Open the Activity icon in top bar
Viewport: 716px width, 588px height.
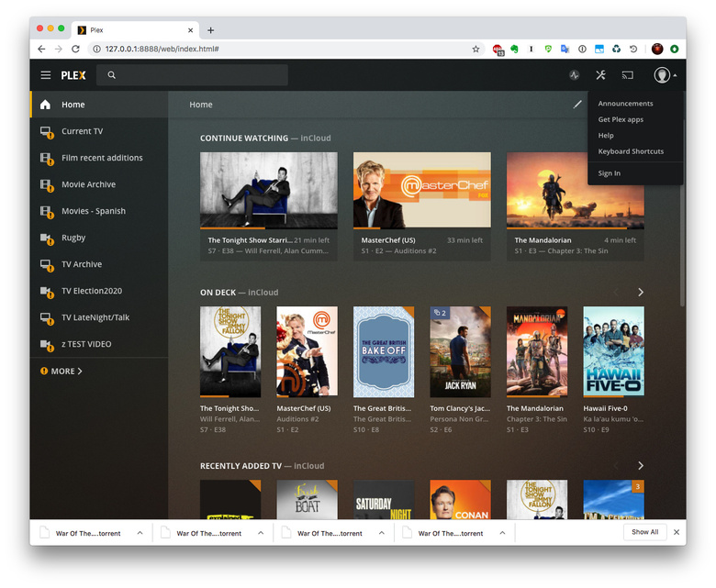(575, 75)
